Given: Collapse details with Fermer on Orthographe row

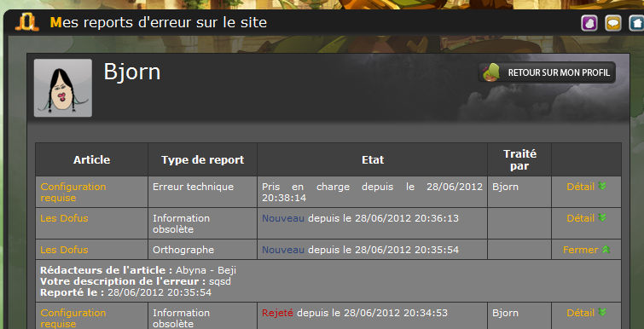Looking at the screenshot, I should tap(587, 250).
